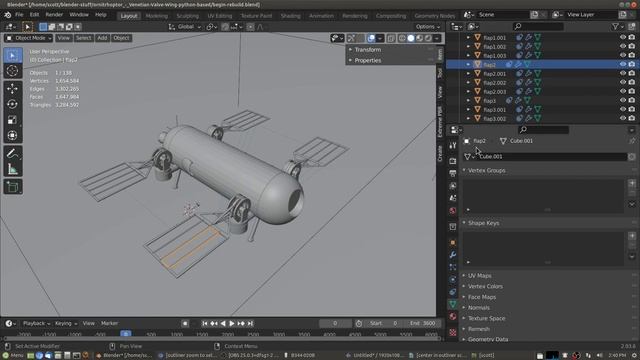Select flap3.001 in outliner

pos(494,109)
